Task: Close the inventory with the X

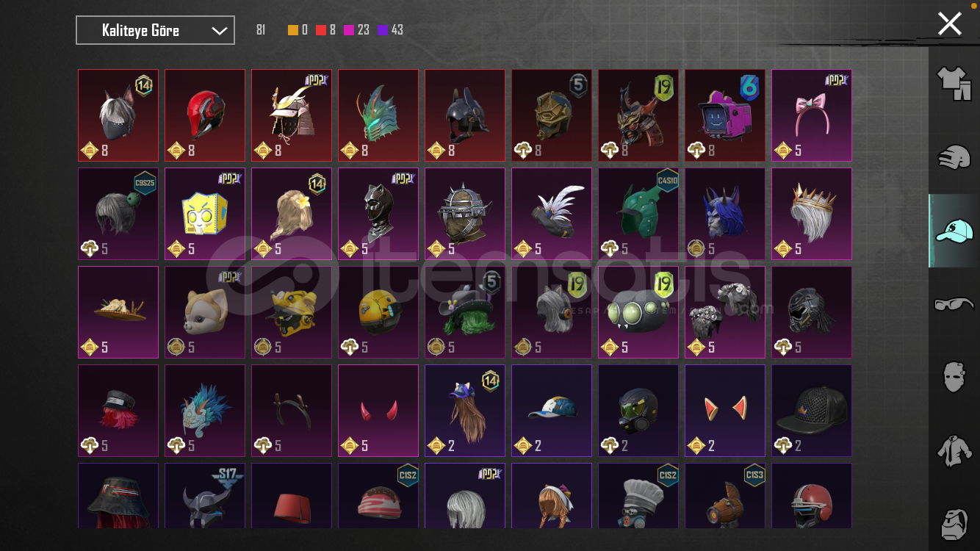Action: [x=949, y=24]
